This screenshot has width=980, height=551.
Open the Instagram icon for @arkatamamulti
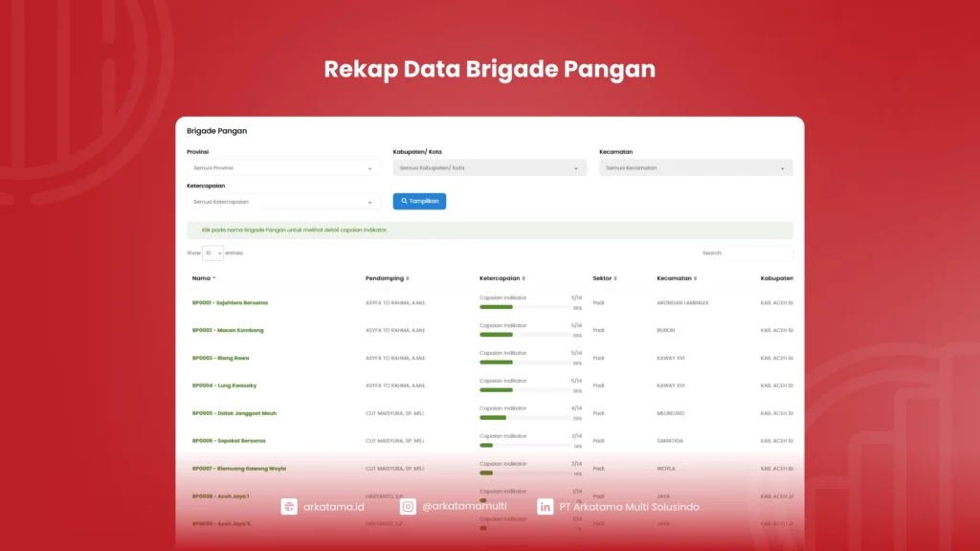coord(408,507)
